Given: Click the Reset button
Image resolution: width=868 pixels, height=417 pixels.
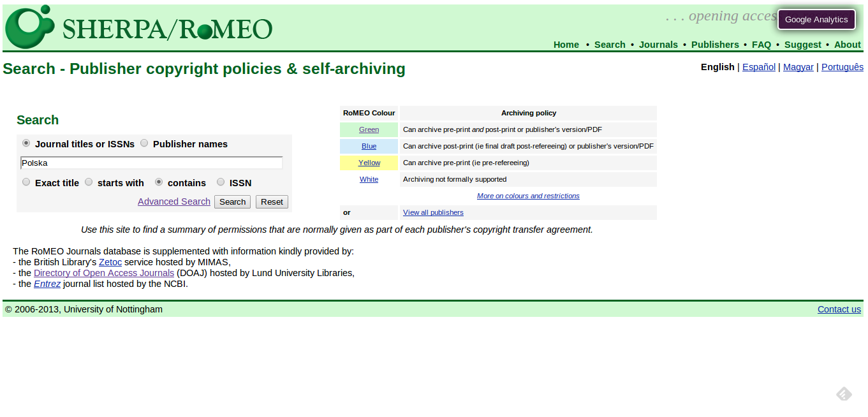Looking at the screenshot, I should click(x=272, y=201).
